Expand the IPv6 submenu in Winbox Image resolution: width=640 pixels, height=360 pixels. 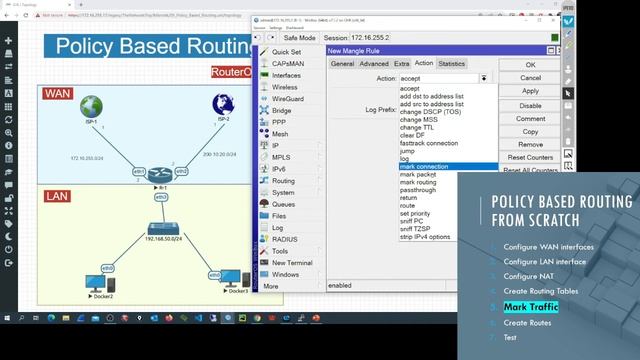point(292,169)
